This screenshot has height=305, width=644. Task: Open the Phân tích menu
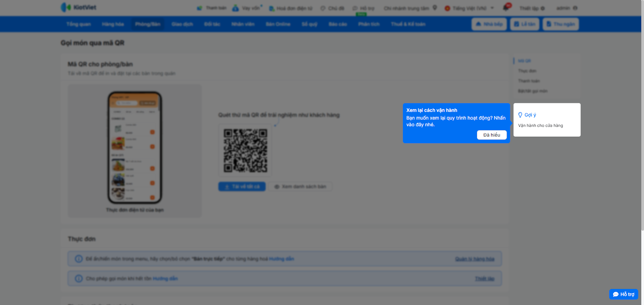point(369,24)
